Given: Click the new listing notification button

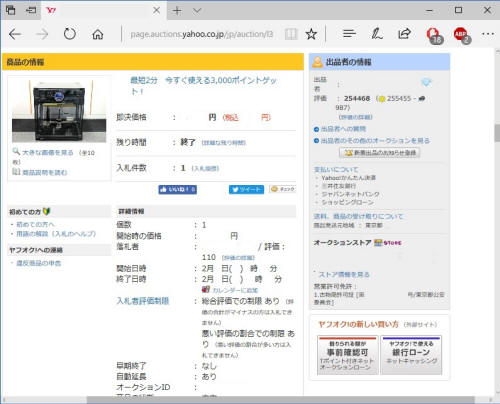Looking at the screenshot, I should 379,152.
